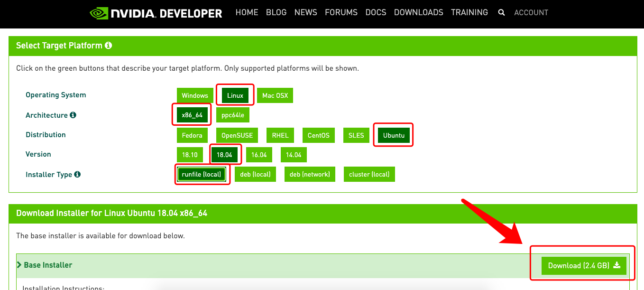This screenshot has width=644, height=290.
Task: Click the Version label
Action: pyautogui.click(x=38, y=154)
